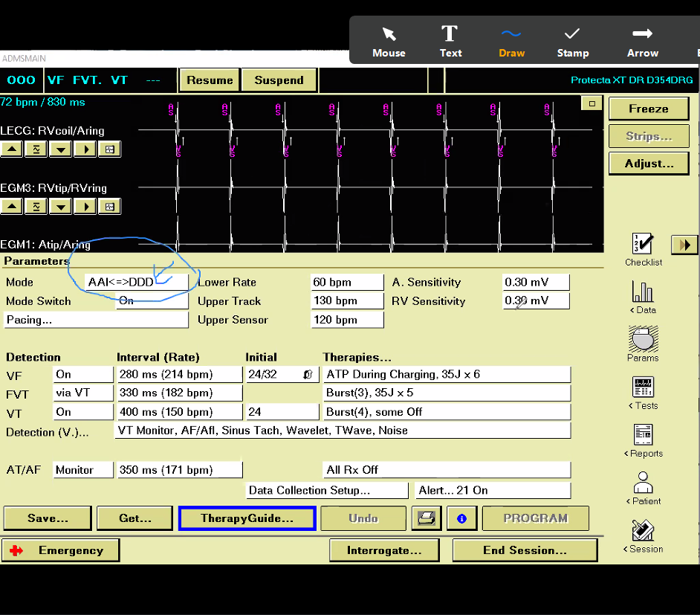Click the Save... button

pos(48,518)
